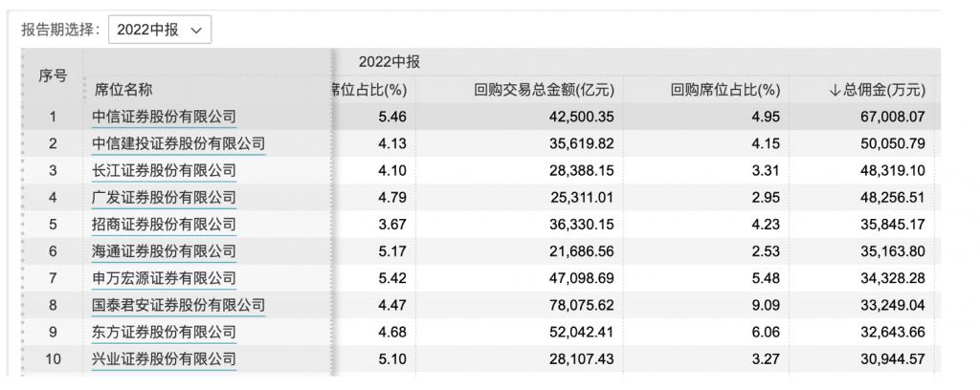Click the 序号 column header
The height and width of the screenshot is (390, 980).
click(53, 76)
